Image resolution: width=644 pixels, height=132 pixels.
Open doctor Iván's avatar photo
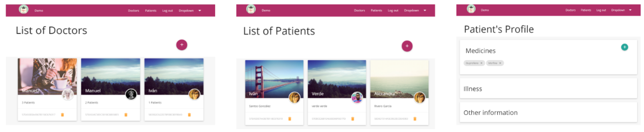(194, 94)
